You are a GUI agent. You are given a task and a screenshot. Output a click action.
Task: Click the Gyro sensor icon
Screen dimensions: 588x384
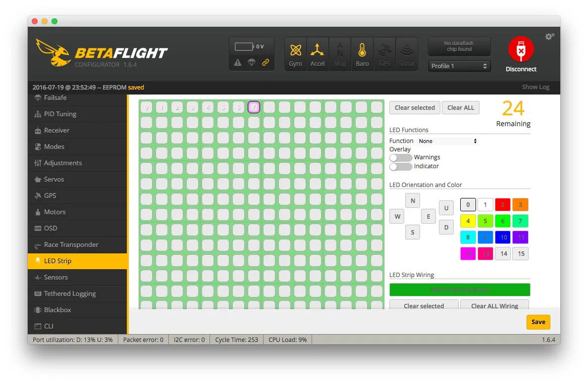point(296,50)
